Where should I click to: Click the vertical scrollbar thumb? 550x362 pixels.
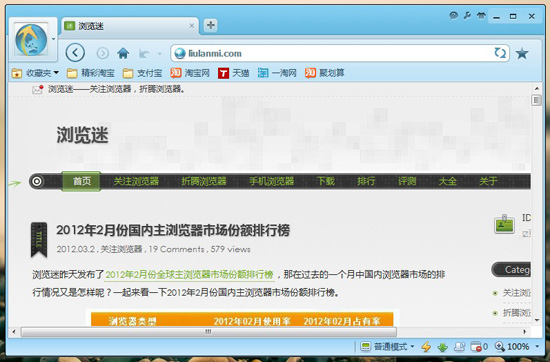(536, 100)
